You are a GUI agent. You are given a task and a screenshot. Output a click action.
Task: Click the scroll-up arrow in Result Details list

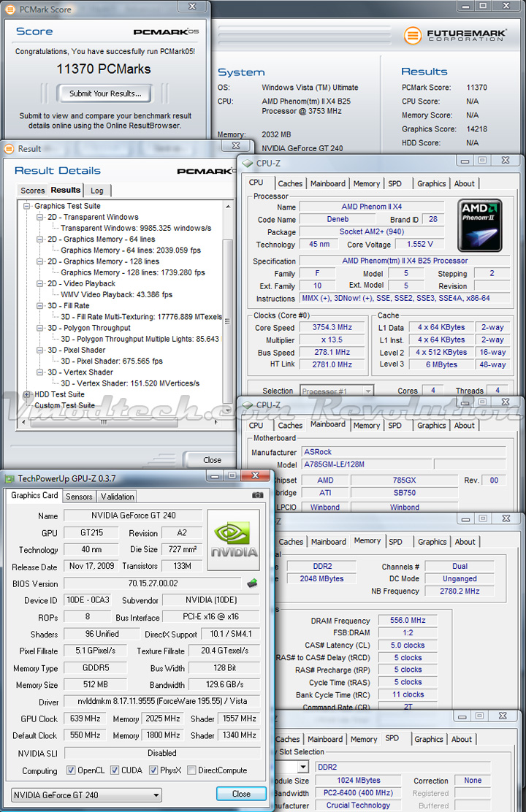(x=227, y=206)
